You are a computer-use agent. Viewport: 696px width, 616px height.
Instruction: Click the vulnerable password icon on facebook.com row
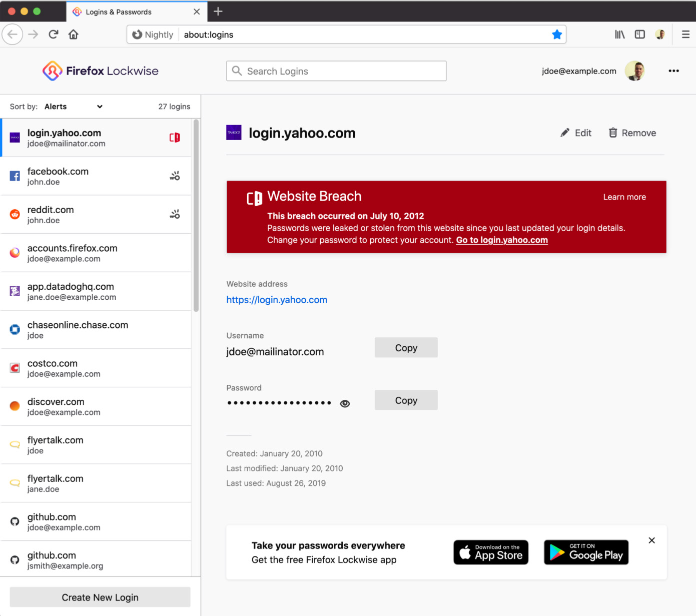pyautogui.click(x=175, y=176)
